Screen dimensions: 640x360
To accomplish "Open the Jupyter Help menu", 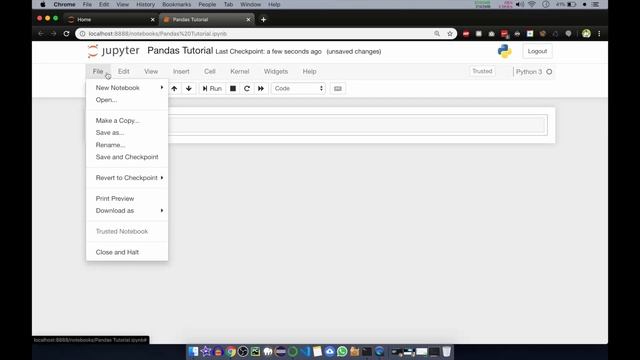I will coord(309,71).
